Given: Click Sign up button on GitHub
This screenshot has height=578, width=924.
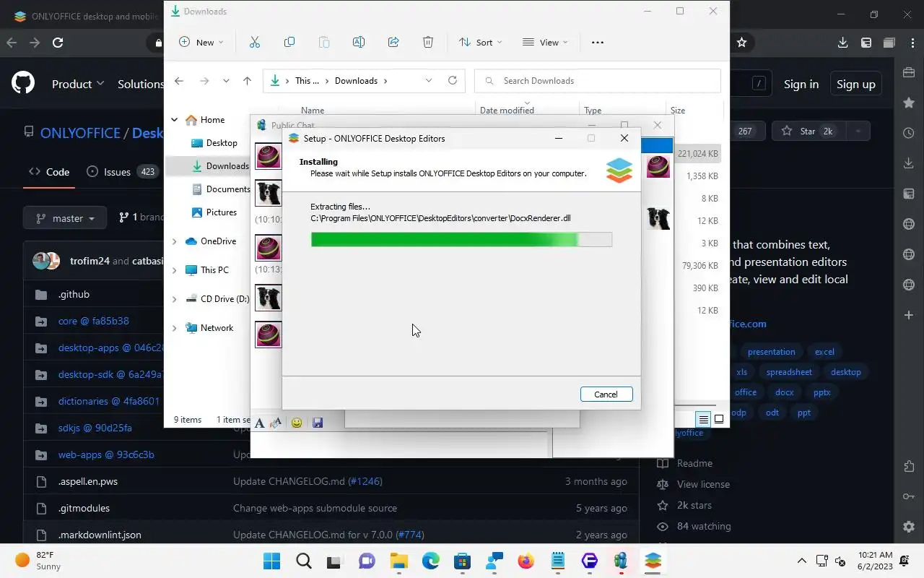Looking at the screenshot, I should pyautogui.click(x=856, y=84).
